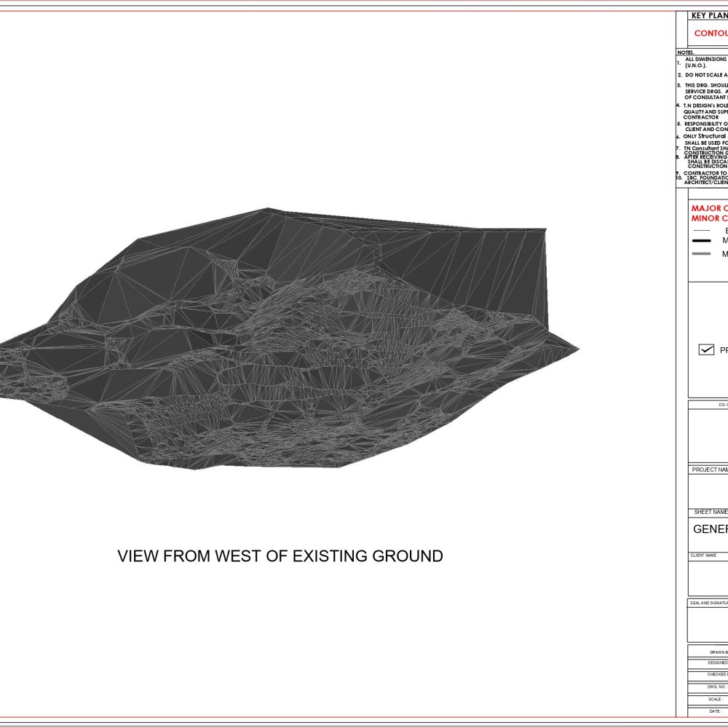Click the red MAJOR C legend heading

[709, 208]
